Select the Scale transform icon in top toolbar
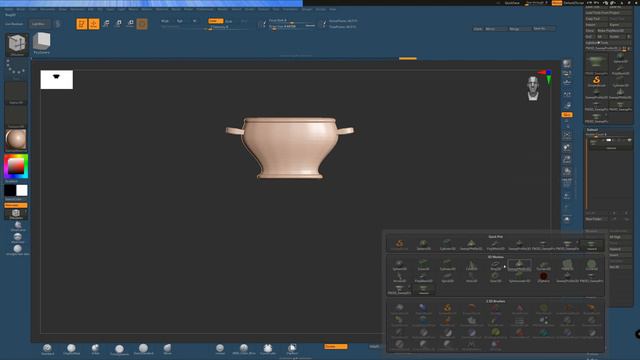Image resolution: width=640 pixels, height=360 pixels. (x=118, y=24)
